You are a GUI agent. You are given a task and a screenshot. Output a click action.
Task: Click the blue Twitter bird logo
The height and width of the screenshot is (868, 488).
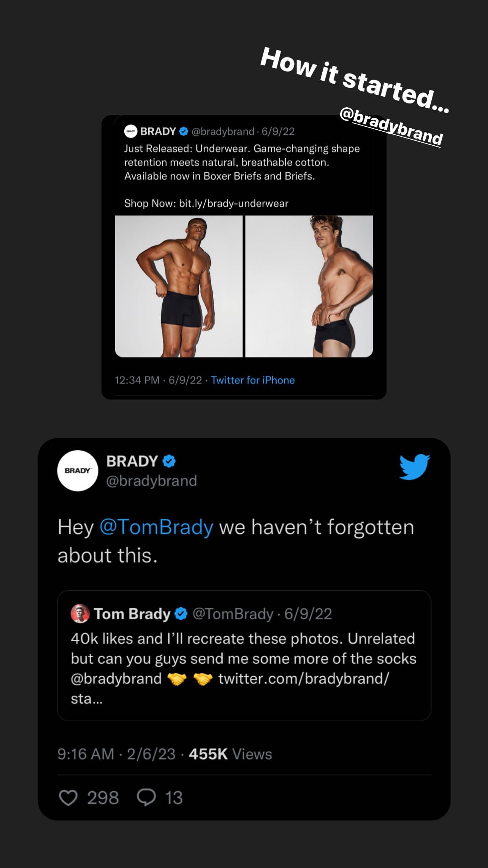[x=415, y=467]
